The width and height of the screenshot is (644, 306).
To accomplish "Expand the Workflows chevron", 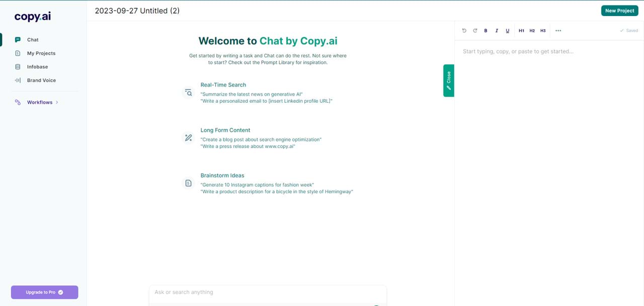I will (57, 102).
